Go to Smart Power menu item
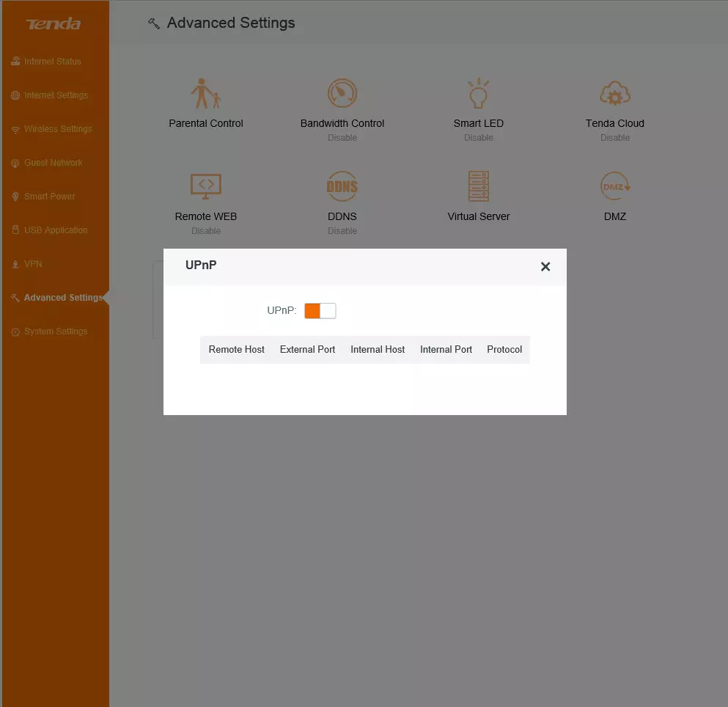 coord(50,197)
